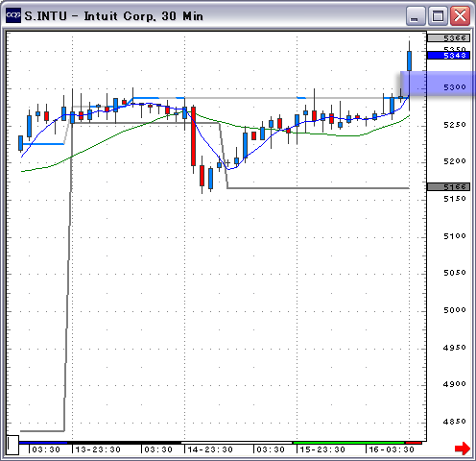Click the red scroll-right arrow icon
This screenshot has height=461, width=476.
click(x=463, y=449)
